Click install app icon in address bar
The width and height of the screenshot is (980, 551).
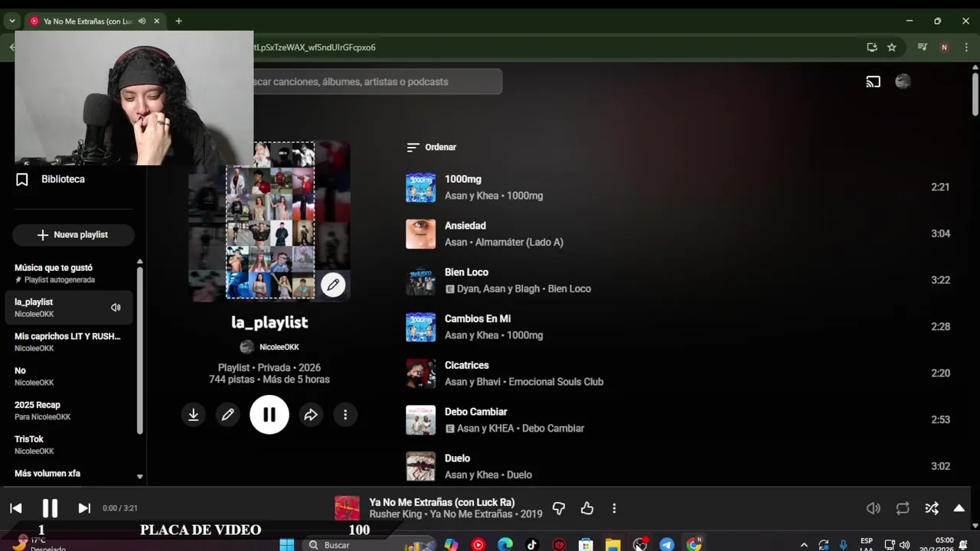click(x=872, y=47)
